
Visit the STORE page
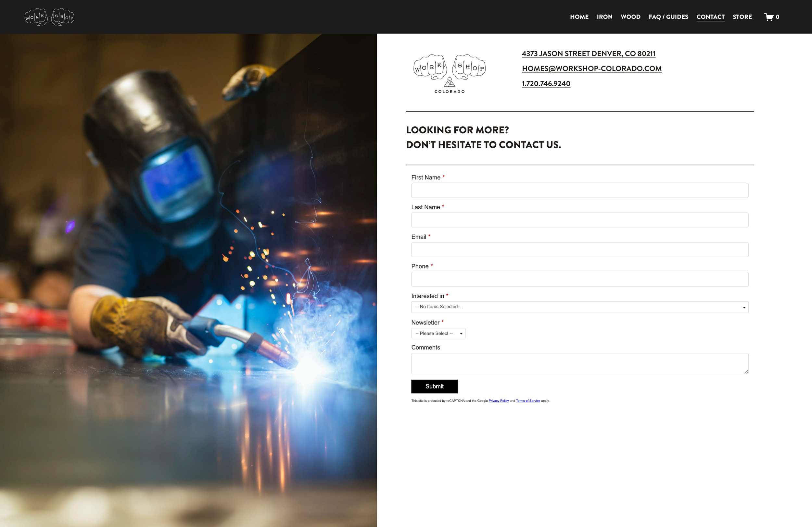742,17
